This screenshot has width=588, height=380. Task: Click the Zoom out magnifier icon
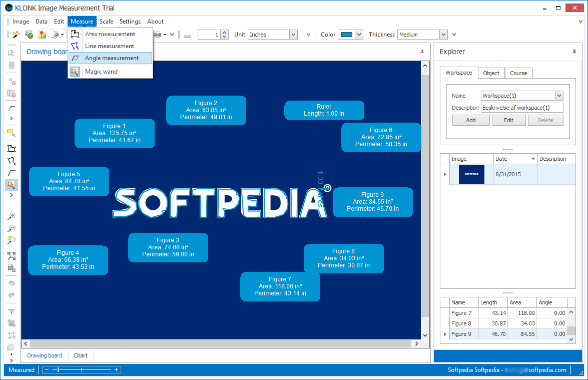pyautogui.click(x=12, y=228)
